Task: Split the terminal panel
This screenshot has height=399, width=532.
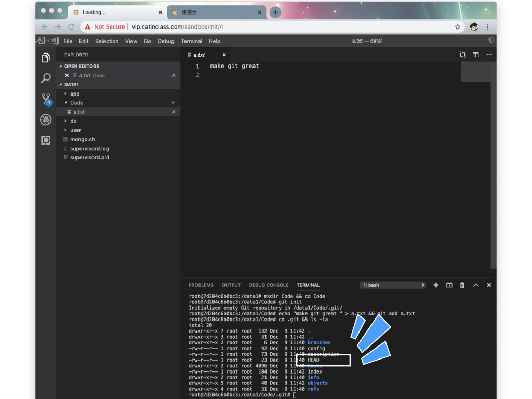Action: [449, 285]
